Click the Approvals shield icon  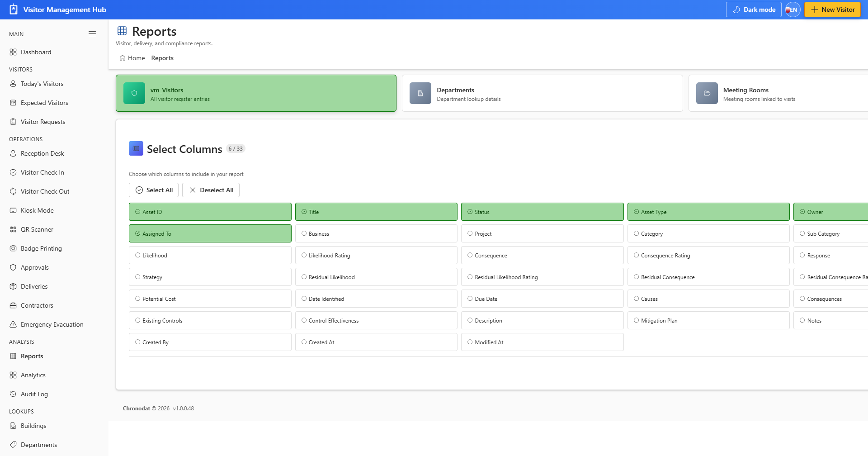[x=13, y=267]
